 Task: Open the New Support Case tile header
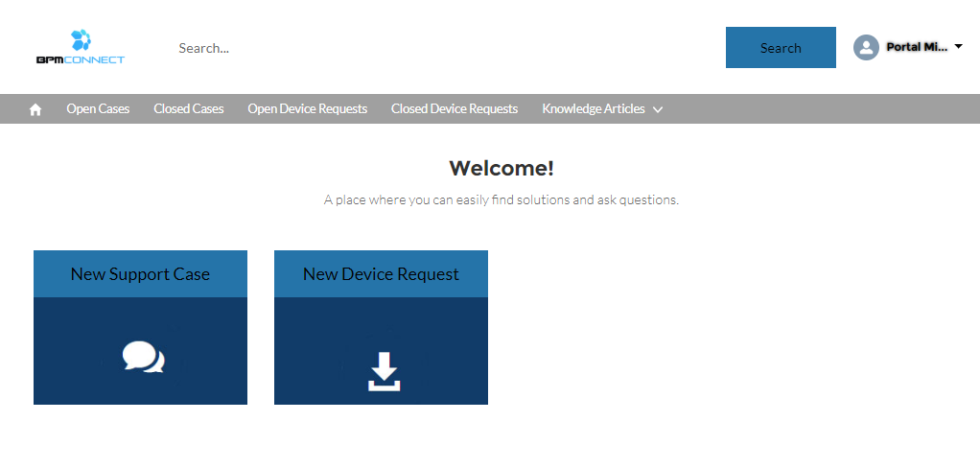pos(141,274)
